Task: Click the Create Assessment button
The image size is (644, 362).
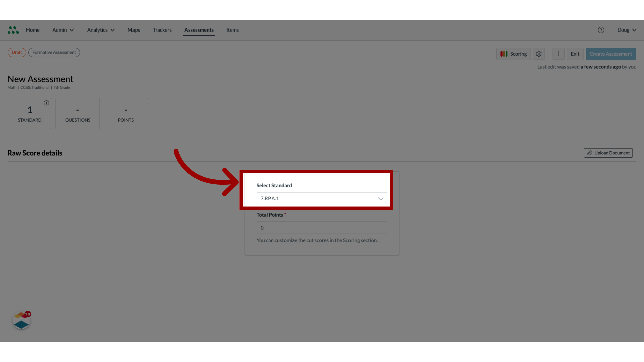Action: [x=611, y=54]
